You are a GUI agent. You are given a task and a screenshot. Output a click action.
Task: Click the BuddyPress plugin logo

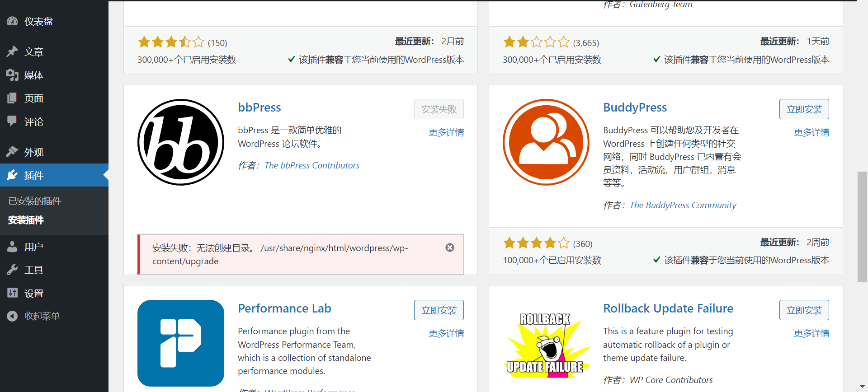click(546, 142)
